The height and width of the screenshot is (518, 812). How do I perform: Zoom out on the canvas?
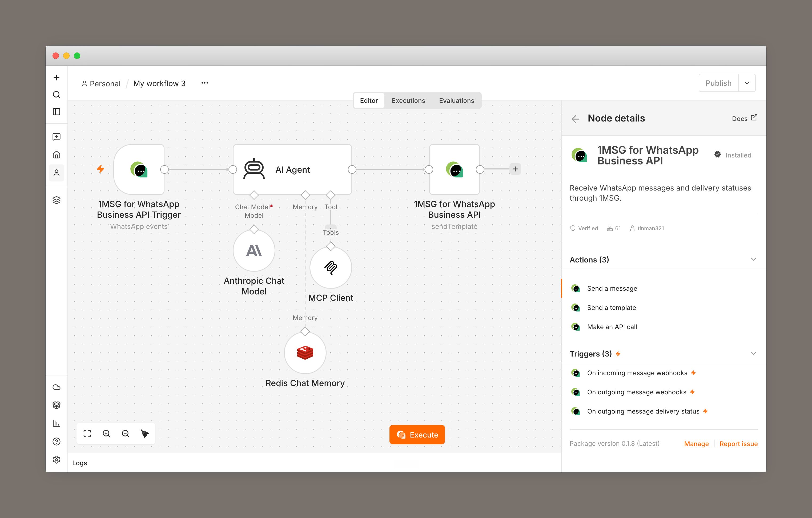126,434
